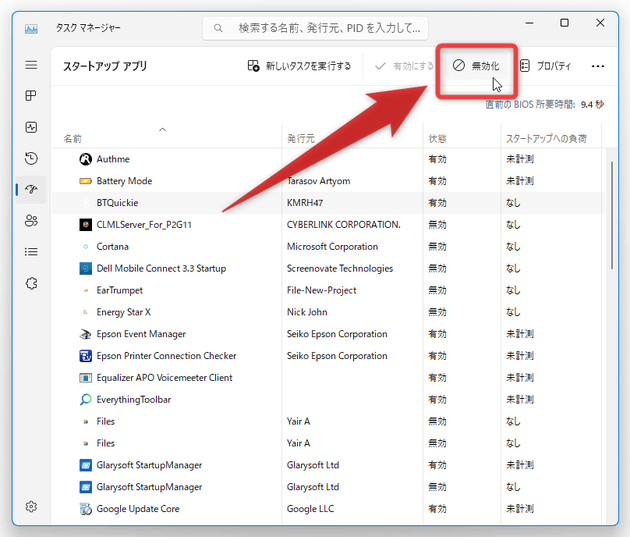Screen dimensions: 630x537
Task: Select CLMLServer_For_P2G11 entry
Action: [x=144, y=225]
